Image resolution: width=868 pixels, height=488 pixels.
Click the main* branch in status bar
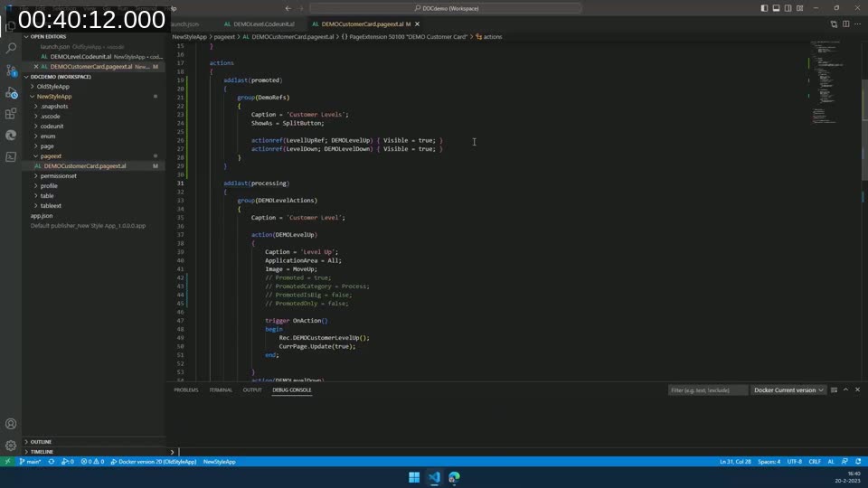31,462
